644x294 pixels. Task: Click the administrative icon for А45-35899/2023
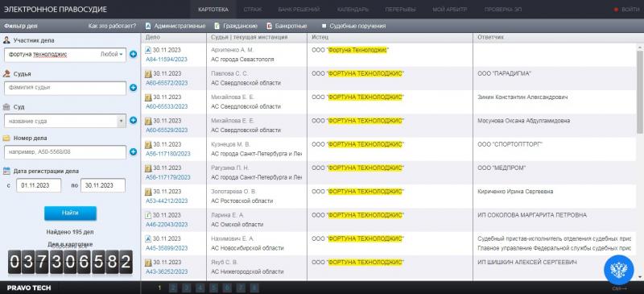pos(149,239)
